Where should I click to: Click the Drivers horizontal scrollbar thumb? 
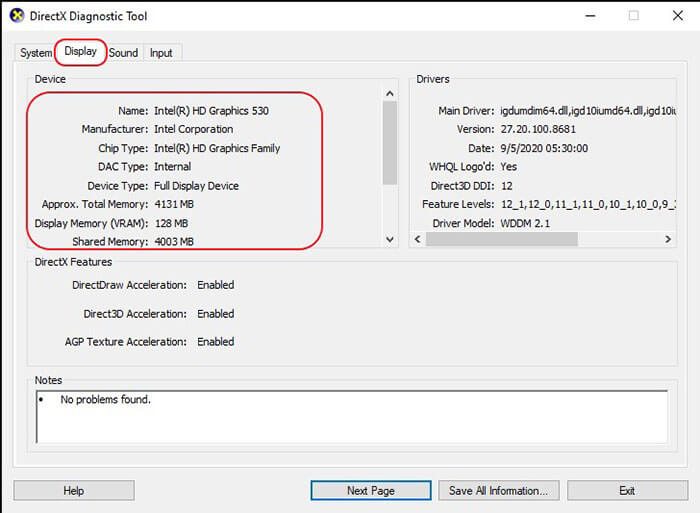[502, 239]
